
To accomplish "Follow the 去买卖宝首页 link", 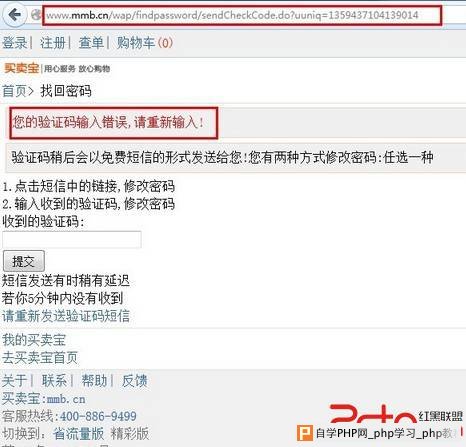I will tap(40, 358).
